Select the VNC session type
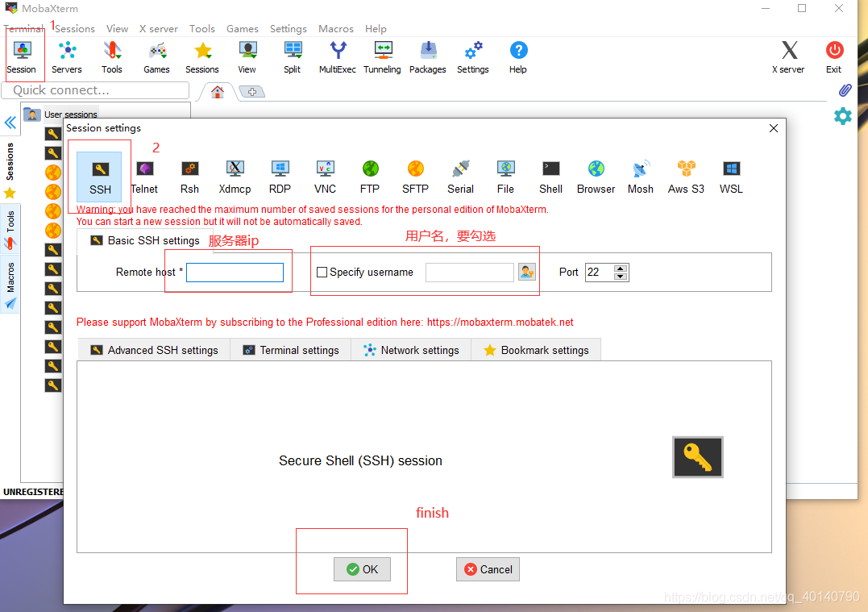 [325, 177]
